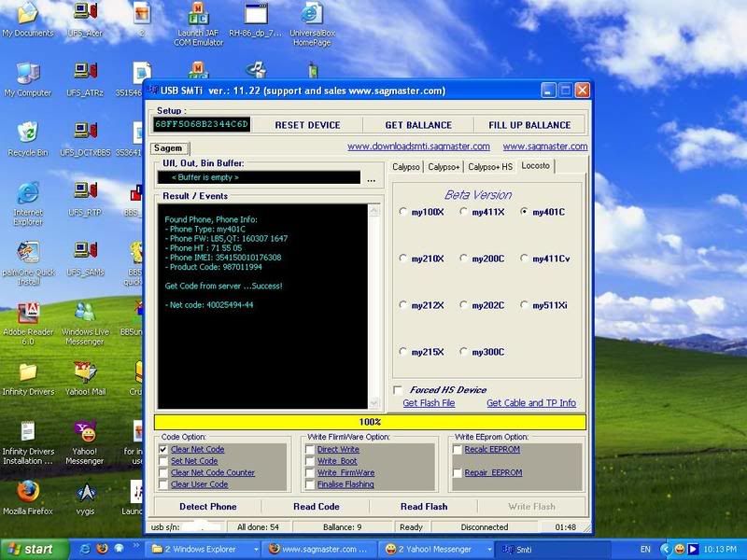Screen dimensions: 747x560
Task: Expand the Windows Explorer taskbar group arrow
Action: [x=256, y=550]
